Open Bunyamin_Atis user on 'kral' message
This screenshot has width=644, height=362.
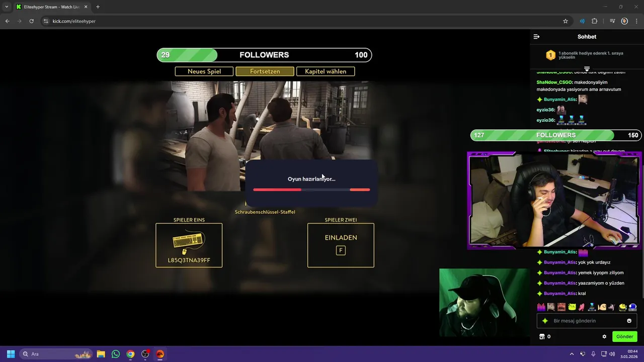pyautogui.click(x=559, y=294)
